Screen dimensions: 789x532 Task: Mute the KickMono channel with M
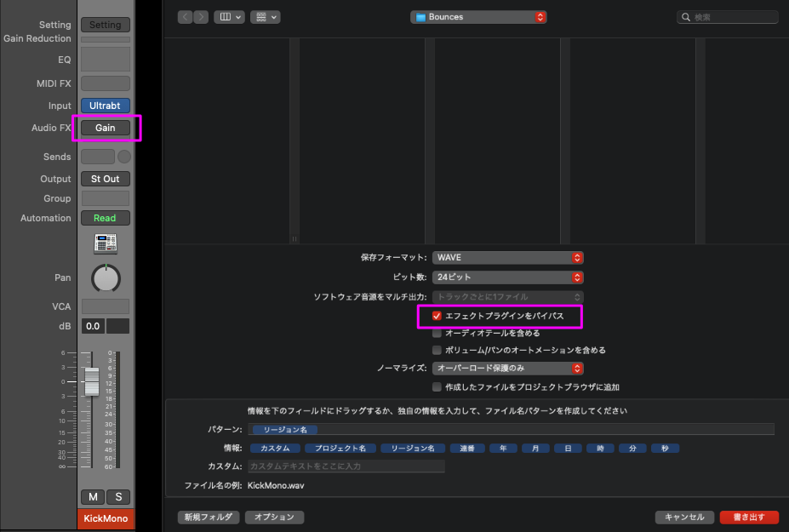click(92, 497)
